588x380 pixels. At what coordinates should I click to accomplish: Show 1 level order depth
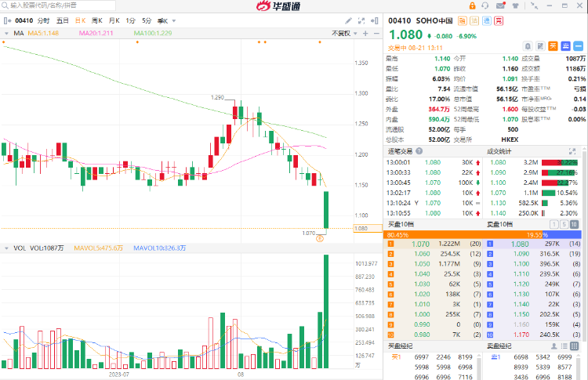point(554,225)
